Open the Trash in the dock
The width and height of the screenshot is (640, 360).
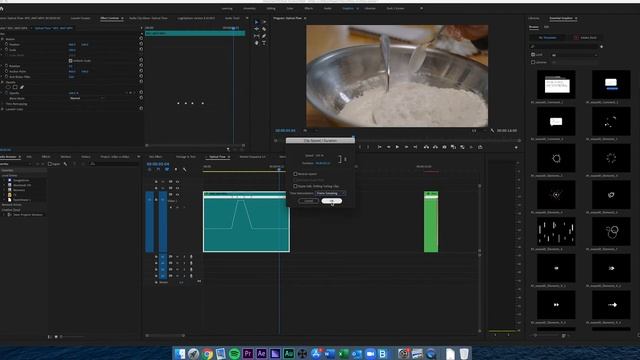pyautogui.click(x=464, y=353)
